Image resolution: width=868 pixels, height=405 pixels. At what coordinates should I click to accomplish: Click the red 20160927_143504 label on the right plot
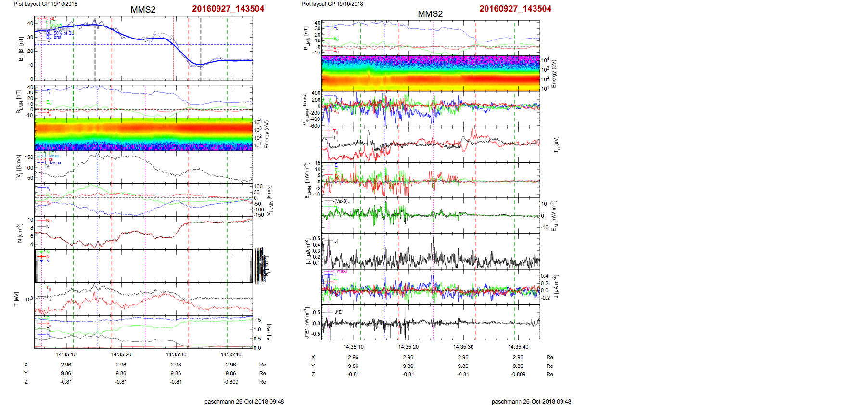pos(515,9)
